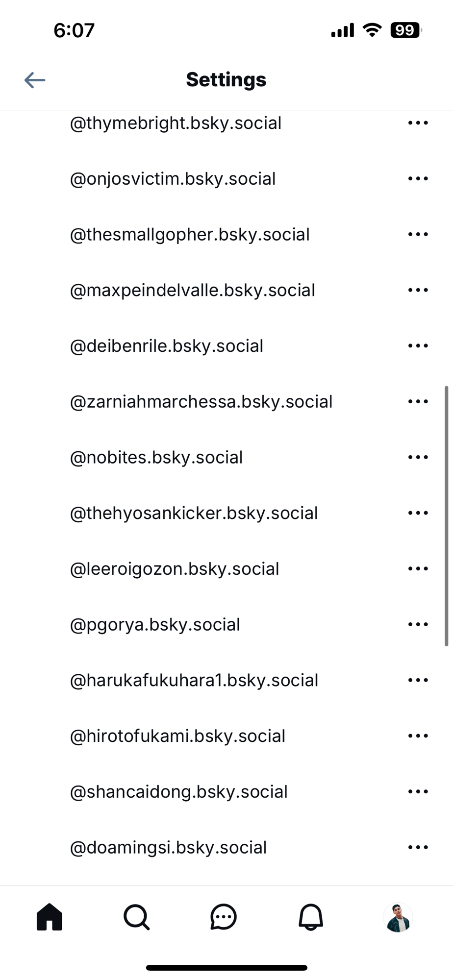Show options for @hirotofukami.bsky.social

(418, 736)
